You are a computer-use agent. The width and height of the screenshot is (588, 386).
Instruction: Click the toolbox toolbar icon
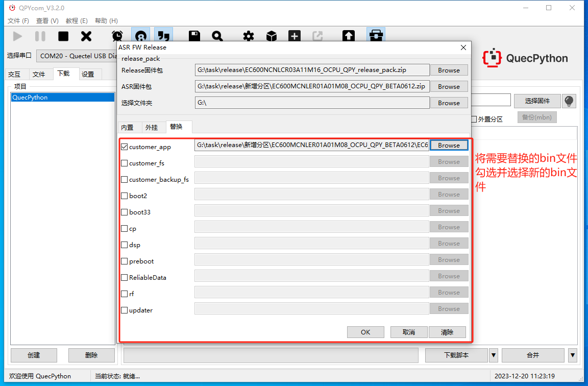(376, 36)
